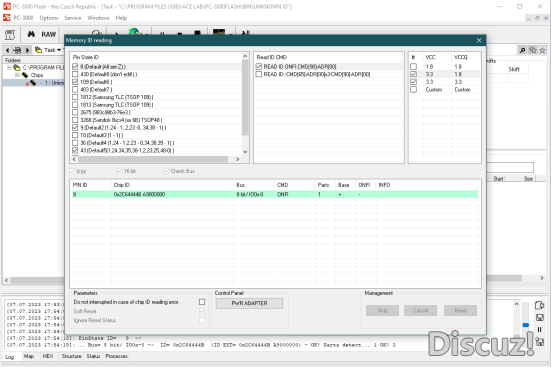551x368 pixels.
Task: Toggle VCC 1.8 / VCCQ 1.8 voltage checkbox
Action: [x=414, y=66]
